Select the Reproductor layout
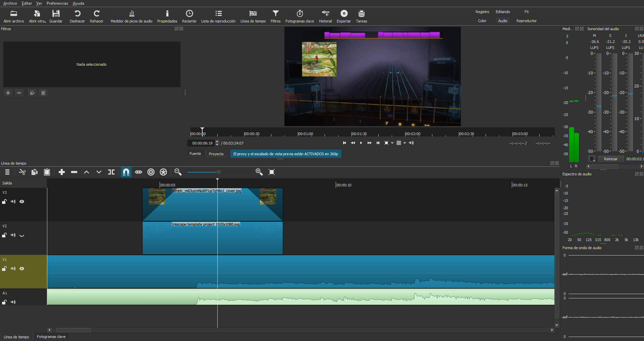Screen dimensions: 644x341 point(527,21)
